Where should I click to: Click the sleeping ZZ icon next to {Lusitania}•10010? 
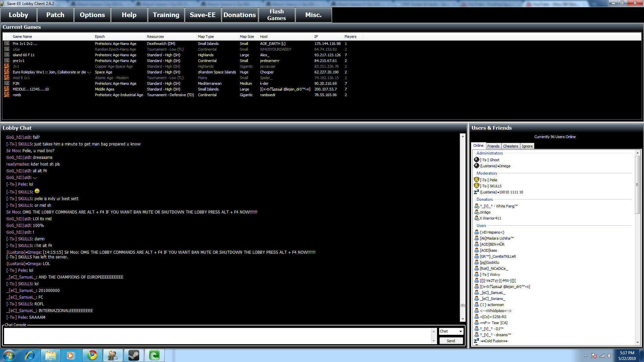tap(476, 192)
